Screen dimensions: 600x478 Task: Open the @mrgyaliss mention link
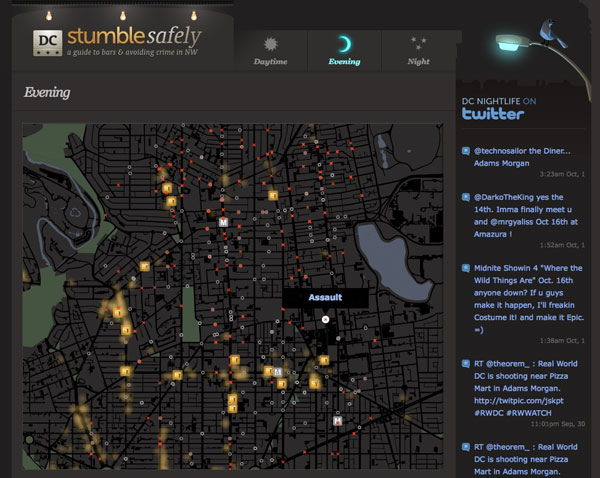512,222
